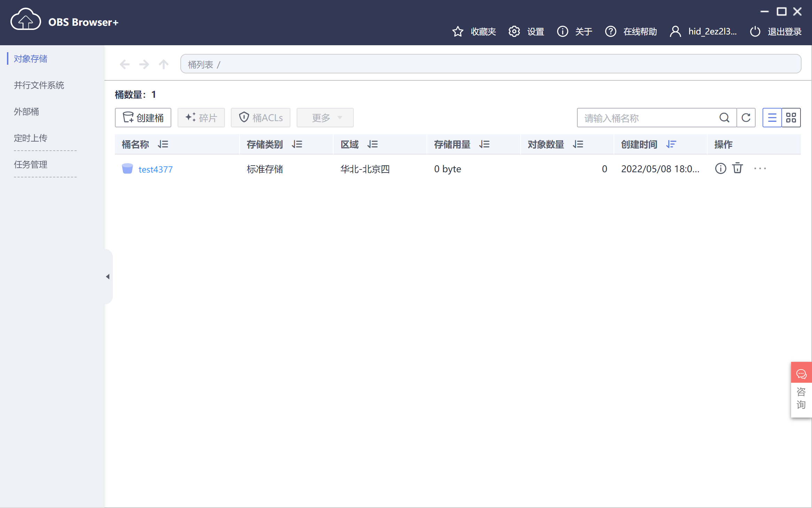Screen dimensions: 812x508
Task: Sort by 创建时间 column
Action: (x=671, y=144)
